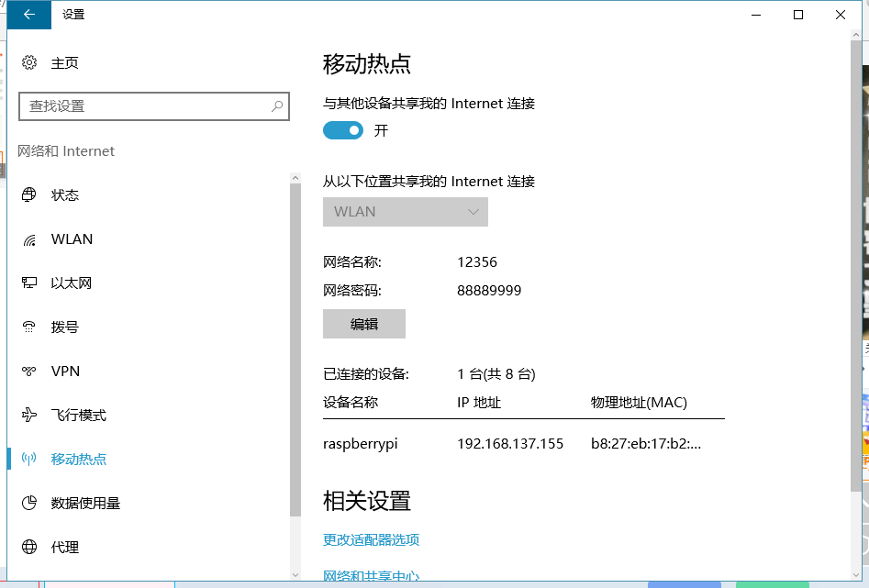Click the WLAN signal icon
Screen dimensions: 869x588
(28, 239)
